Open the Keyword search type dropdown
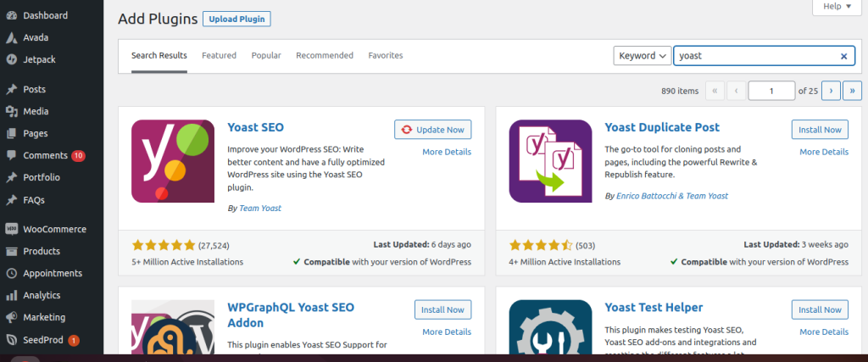Screen dimensions: 868x362 coord(642,56)
